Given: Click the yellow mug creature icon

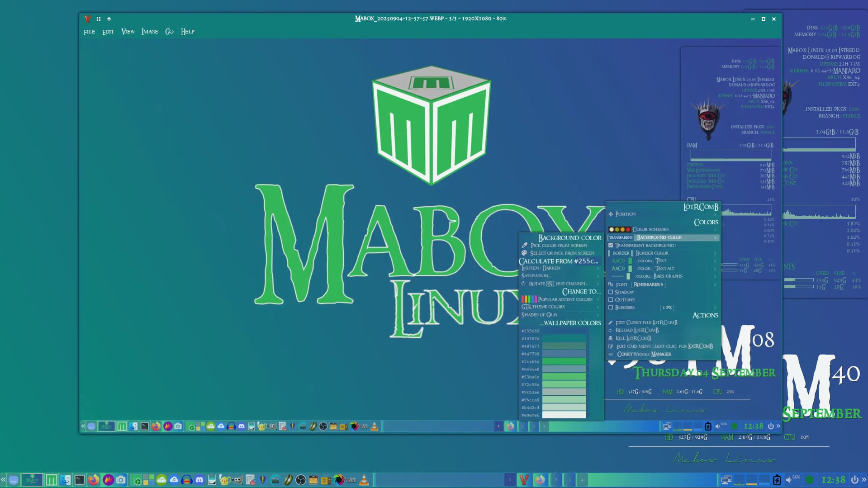Looking at the screenshot, I should (224, 480).
